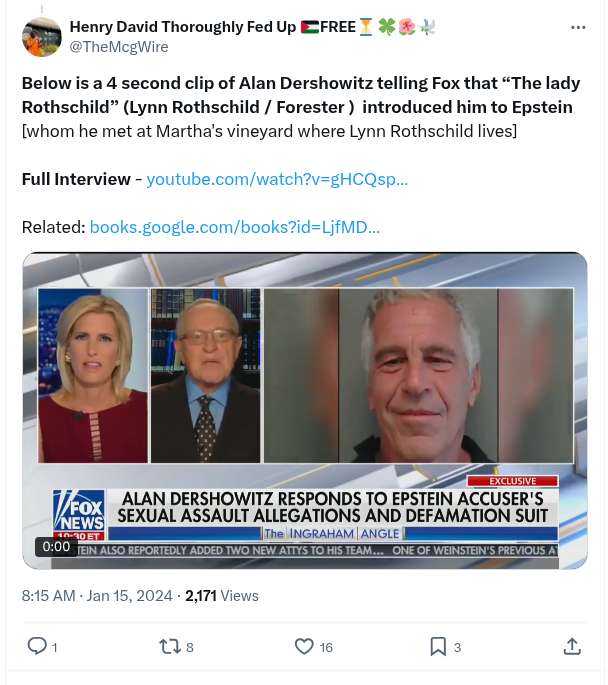
Task: Open the three-dot more options menu
Action: coord(578,28)
